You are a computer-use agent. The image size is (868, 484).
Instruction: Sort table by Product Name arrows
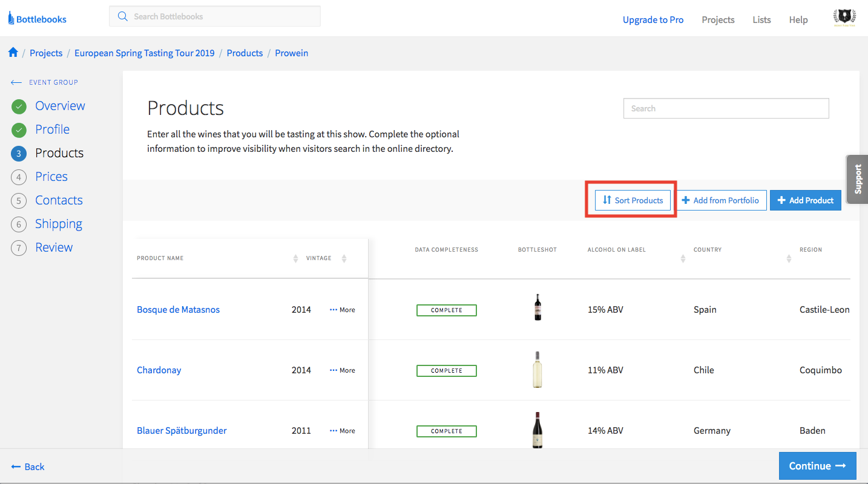coord(295,258)
